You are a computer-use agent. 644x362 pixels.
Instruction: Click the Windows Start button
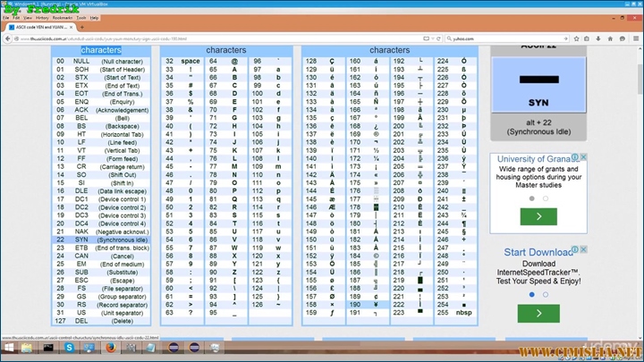[9, 347]
